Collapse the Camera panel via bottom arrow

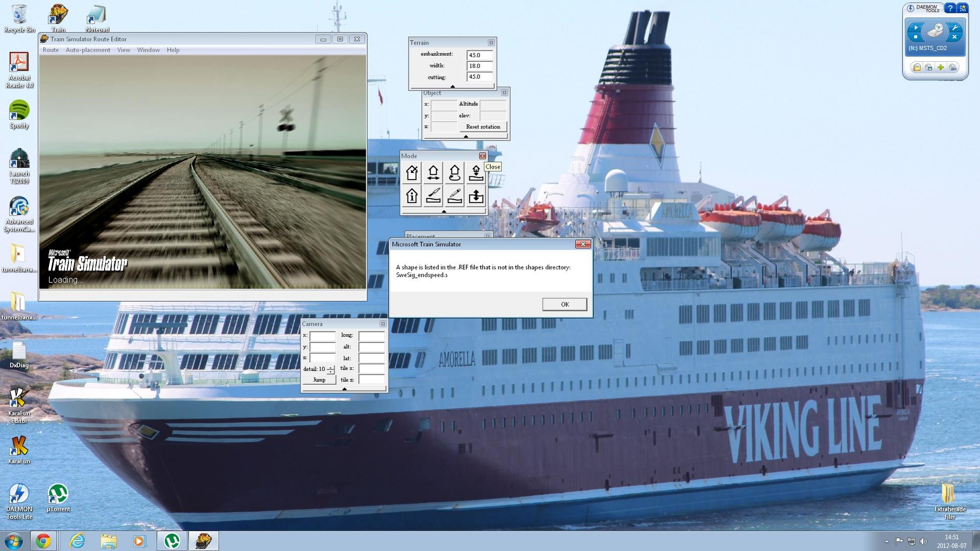coord(344,389)
